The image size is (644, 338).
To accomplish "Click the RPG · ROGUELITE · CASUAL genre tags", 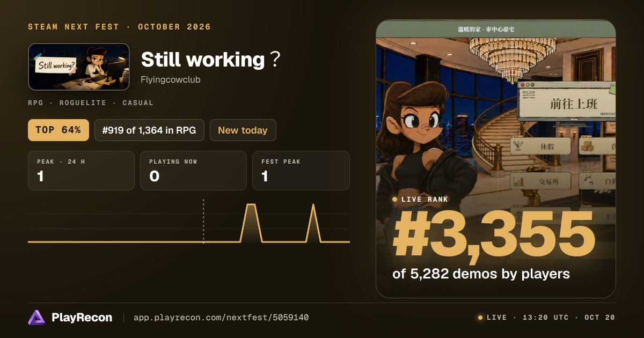I will click(91, 102).
